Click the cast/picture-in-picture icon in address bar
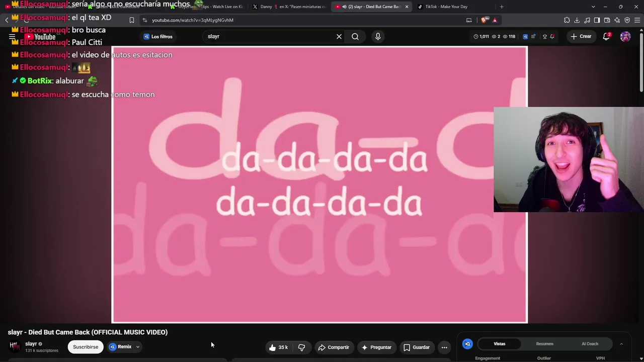Image resolution: width=644 pixels, height=362 pixels. [469, 20]
